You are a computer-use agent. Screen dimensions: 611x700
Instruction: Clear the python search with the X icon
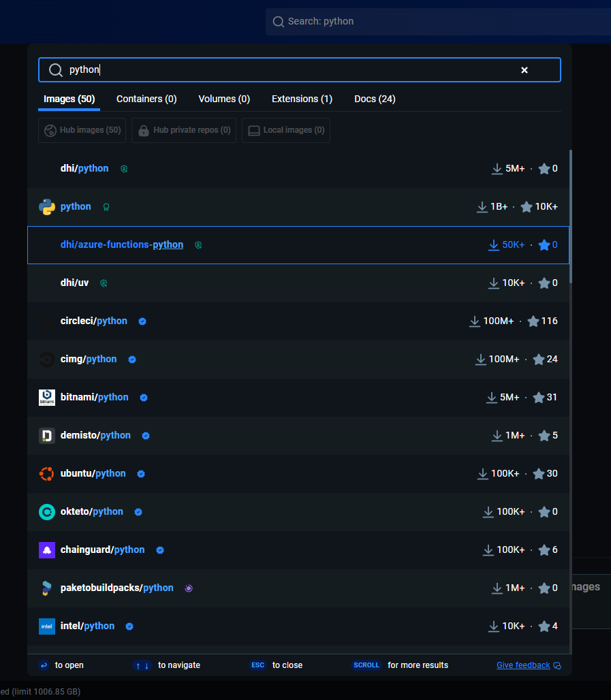(524, 70)
